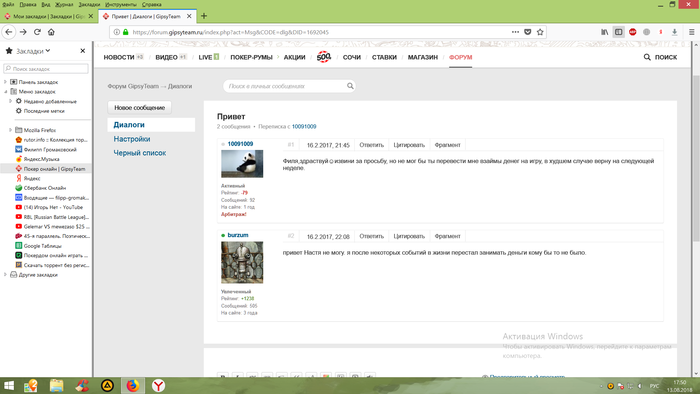This screenshot has height=394, width=700.
Task: Open Настройки in the left menu
Action: pyautogui.click(x=132, y=139)
